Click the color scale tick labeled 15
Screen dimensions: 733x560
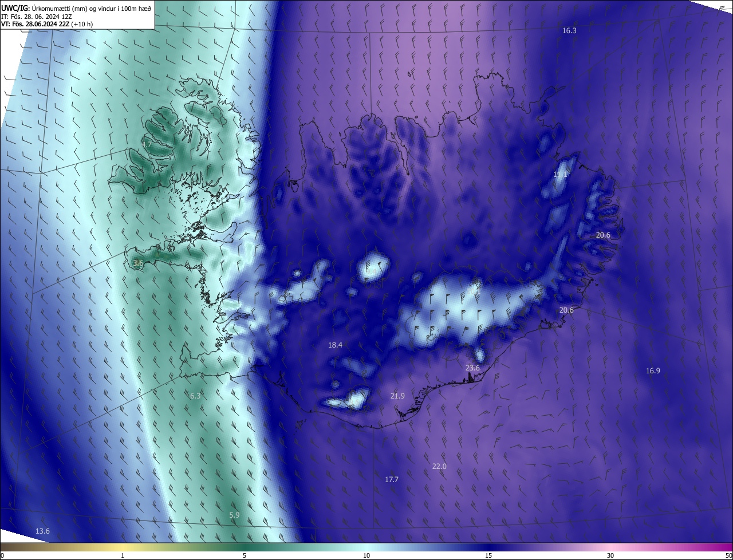(x=488, y=556)
